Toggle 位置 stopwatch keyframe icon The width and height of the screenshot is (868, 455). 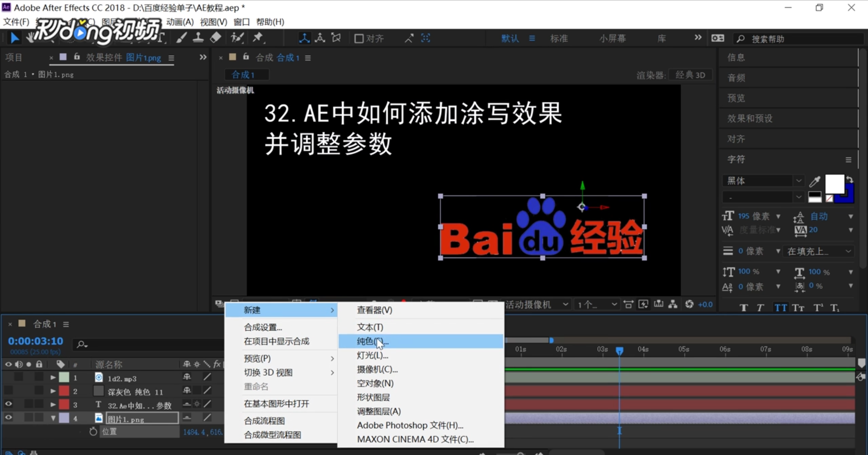tap(93, 432)
